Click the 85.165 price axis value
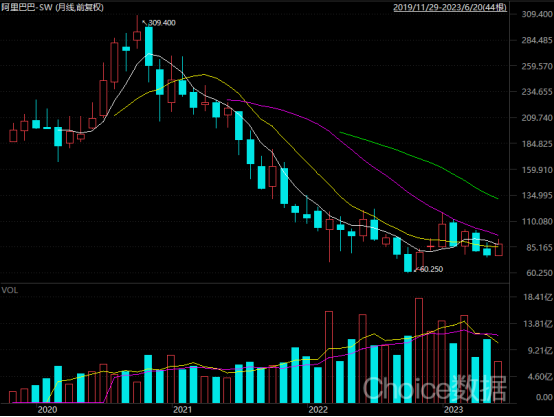The height and width of the screenshot is (417, 554). tap(539, 247)
